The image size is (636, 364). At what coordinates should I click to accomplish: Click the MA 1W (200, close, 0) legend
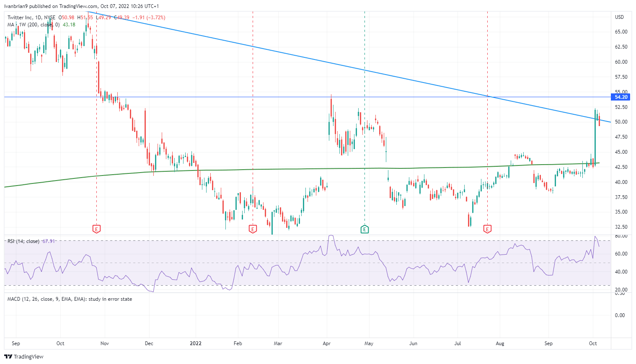point(34,25)
